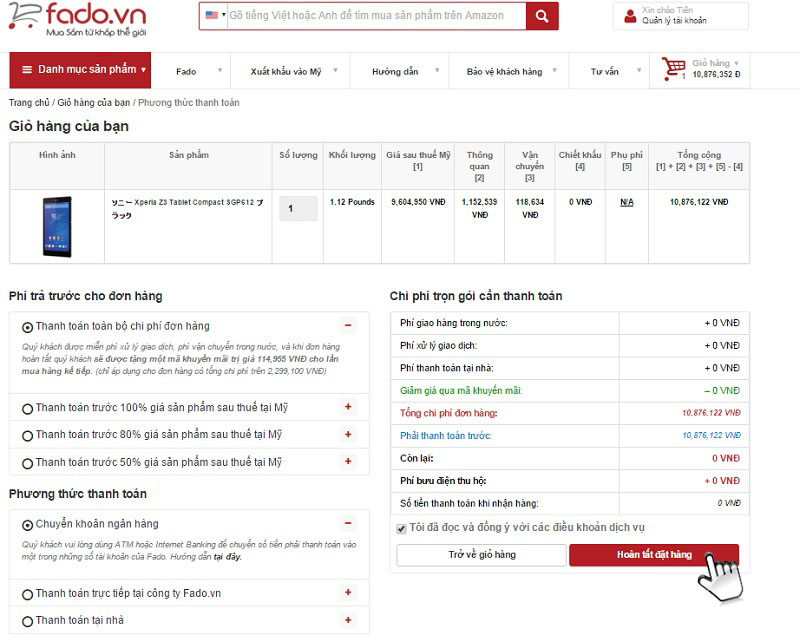The width and height of the screenshot is (800, 642).
Task: Toggle the terms of service agreement checkbox
Action: [402, 529]
